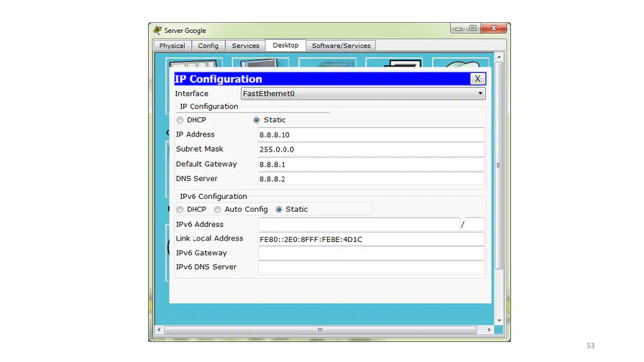This screenshot has width=644, height=362.
Task: Click the DNS Server field 8.8.8.2
Action: point(371,179)
